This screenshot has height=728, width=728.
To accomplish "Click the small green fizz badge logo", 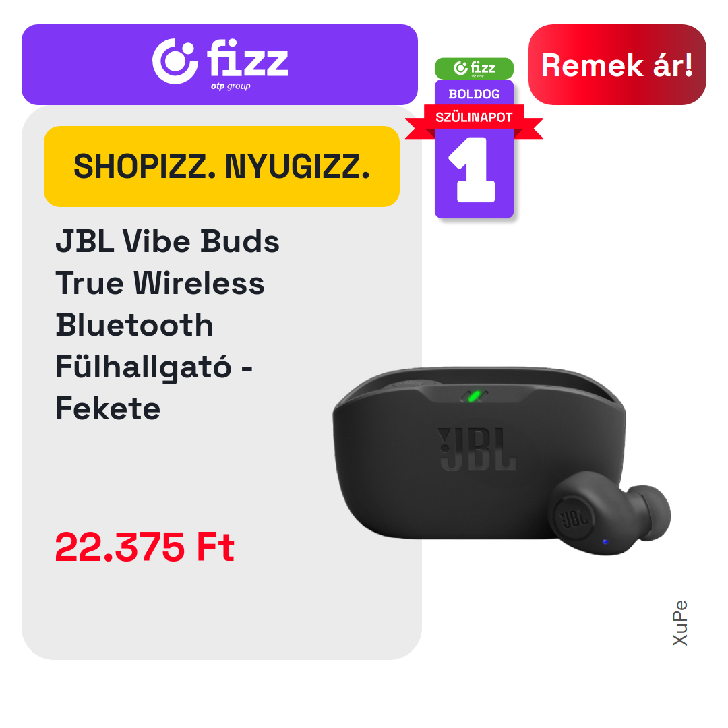I will pos(474,68).
